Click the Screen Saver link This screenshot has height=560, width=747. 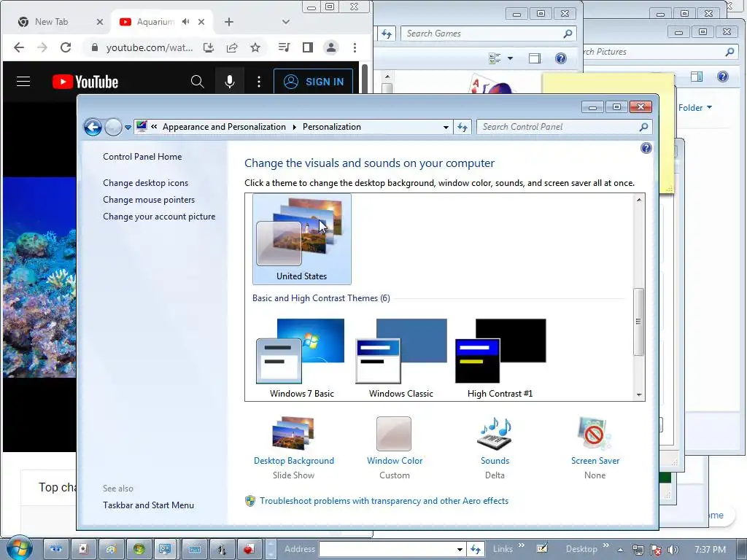pyautogui.click(x=595, y=461)
